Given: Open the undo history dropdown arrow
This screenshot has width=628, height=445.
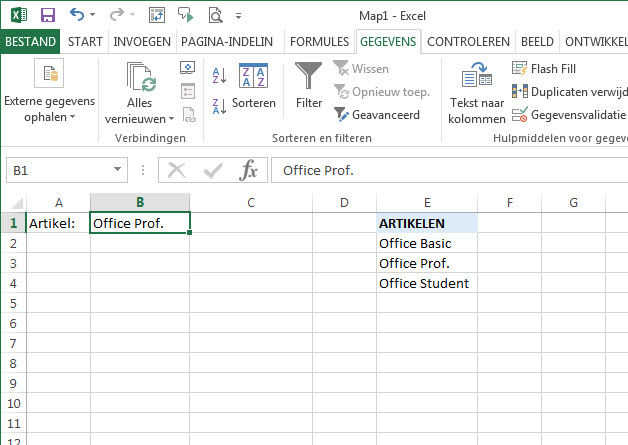Looking at the screenshot, I should click(93, 15).
